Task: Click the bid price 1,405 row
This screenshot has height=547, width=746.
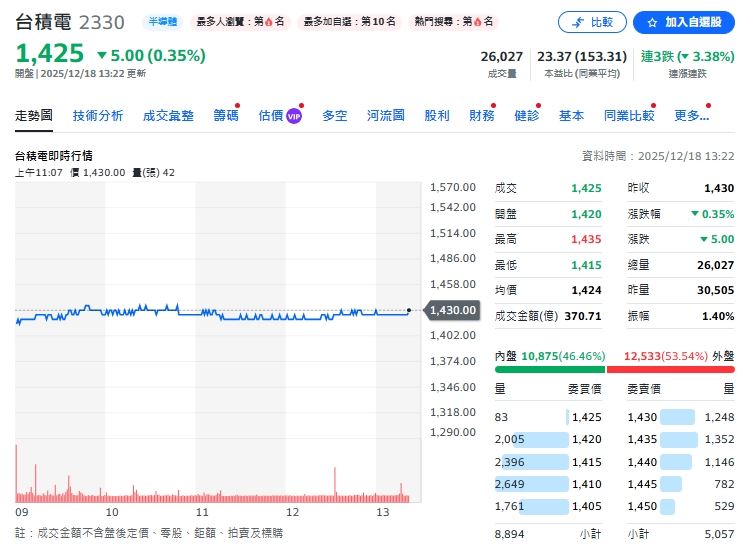Action: click(x=548, y=506)
